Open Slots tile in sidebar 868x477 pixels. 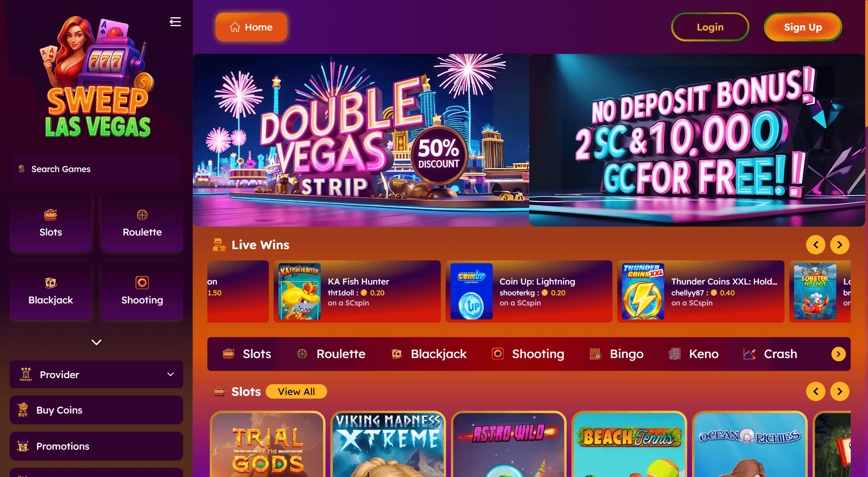coord(51,223)
